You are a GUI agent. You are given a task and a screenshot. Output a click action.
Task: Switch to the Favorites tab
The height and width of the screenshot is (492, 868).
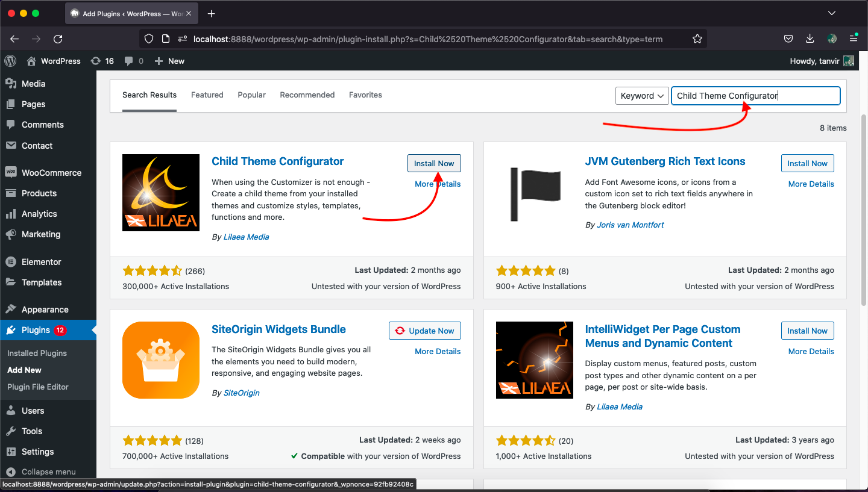pyautogui.click(x=365, y=95)
